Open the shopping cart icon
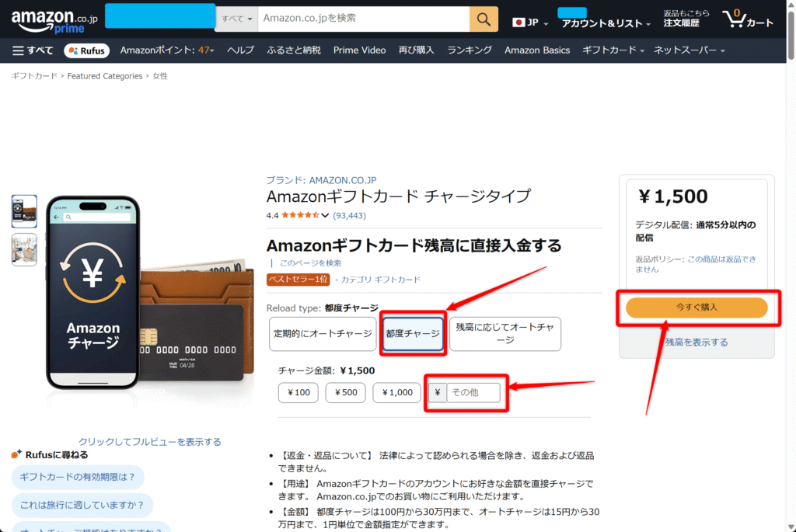This screenshot has width=796, height=532. [x=747, y=19]
